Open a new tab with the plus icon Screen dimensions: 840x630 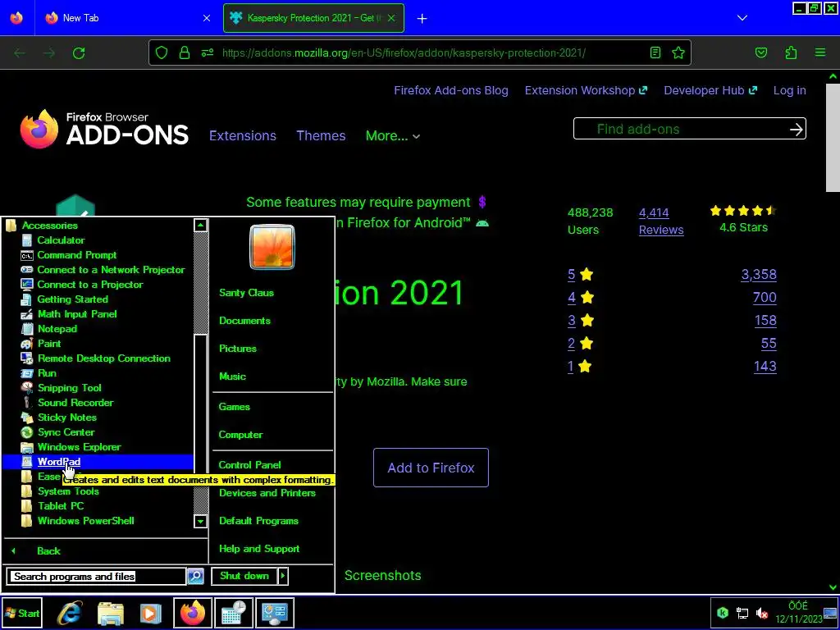click(x=422, y=18)
